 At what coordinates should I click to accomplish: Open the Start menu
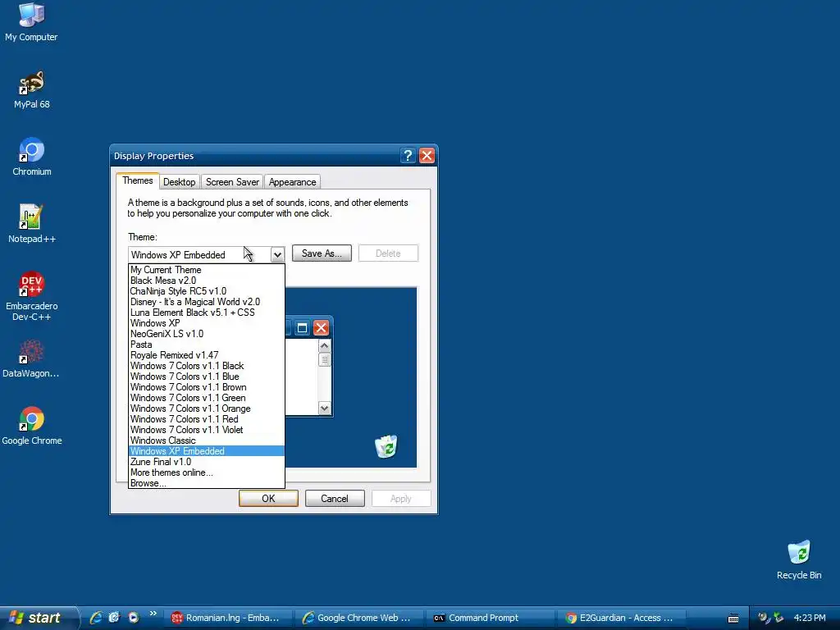coord(38,618)
